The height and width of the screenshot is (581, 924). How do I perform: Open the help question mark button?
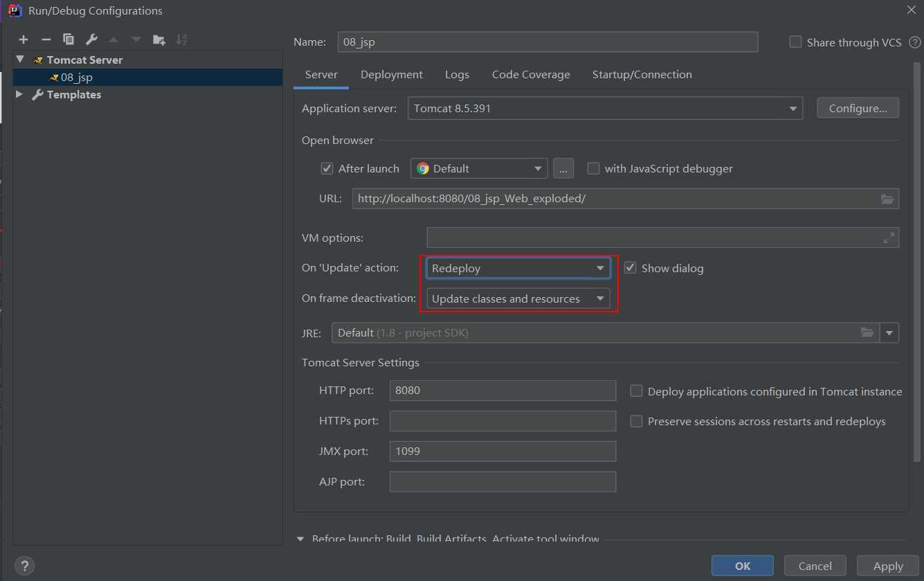(x=24, y=565)
